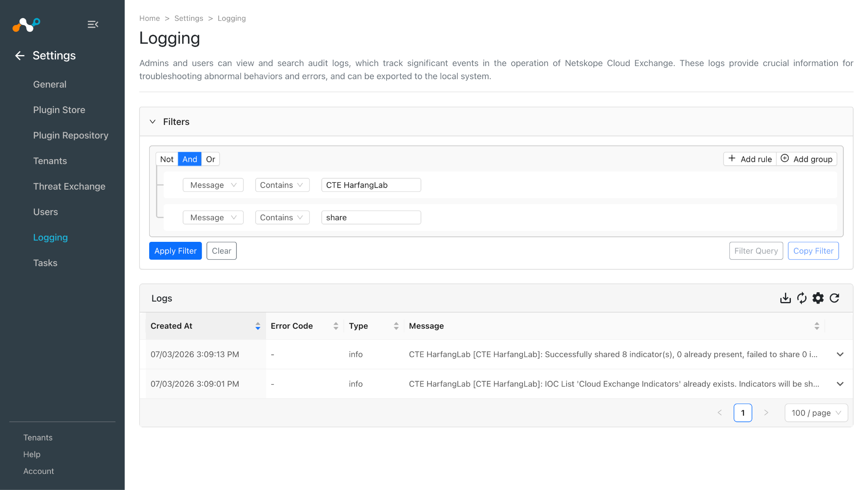
Task: Click the Netskope logo icon
Action: 26,25
